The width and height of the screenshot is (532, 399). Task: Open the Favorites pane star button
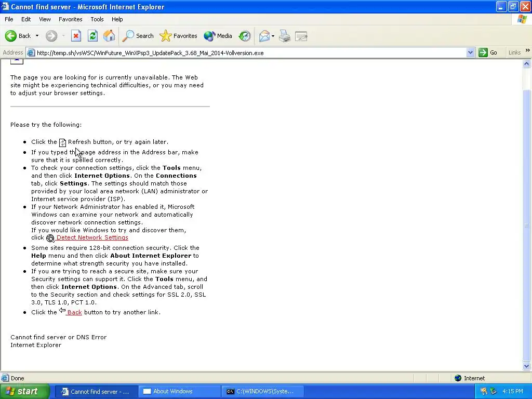point(178,36)
